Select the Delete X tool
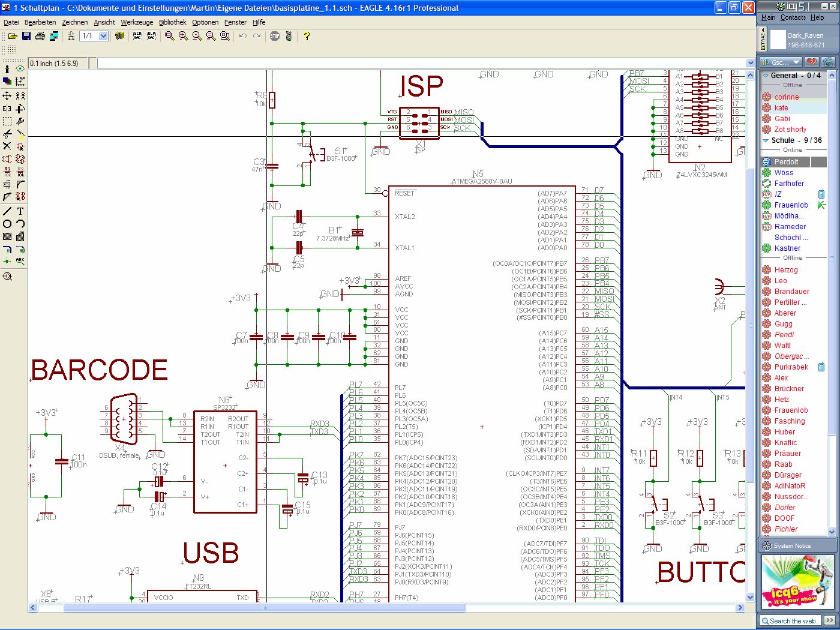The width and height of the screenshot is (840, 630). [x=7, y=146]
